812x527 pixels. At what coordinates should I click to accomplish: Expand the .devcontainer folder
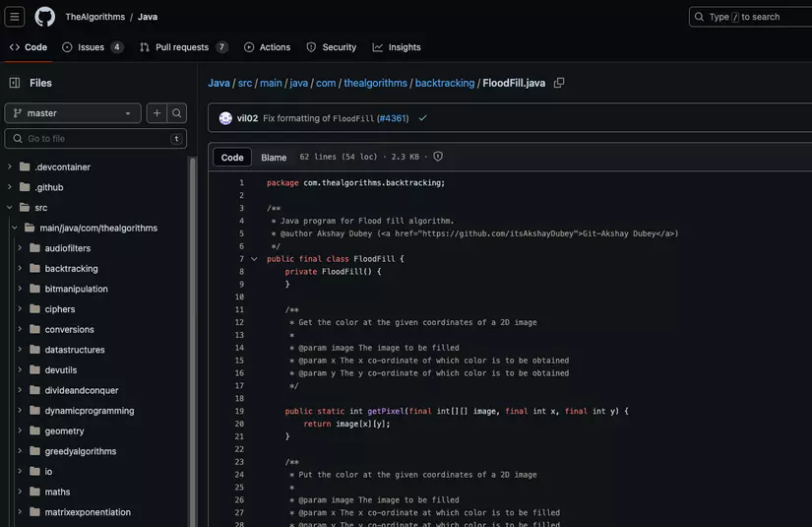tap(10, 166)
